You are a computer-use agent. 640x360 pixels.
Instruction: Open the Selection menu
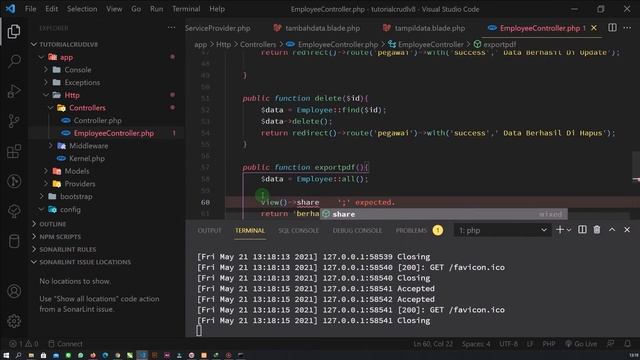click(82, 9)
